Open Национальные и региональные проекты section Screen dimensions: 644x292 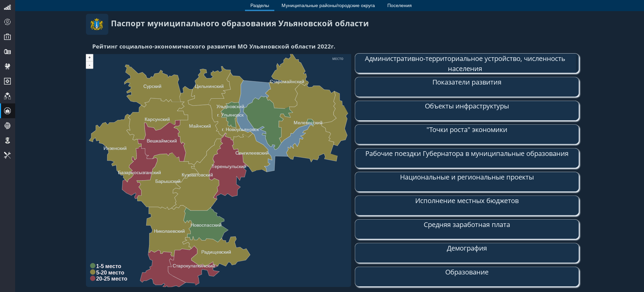[467, 182]
